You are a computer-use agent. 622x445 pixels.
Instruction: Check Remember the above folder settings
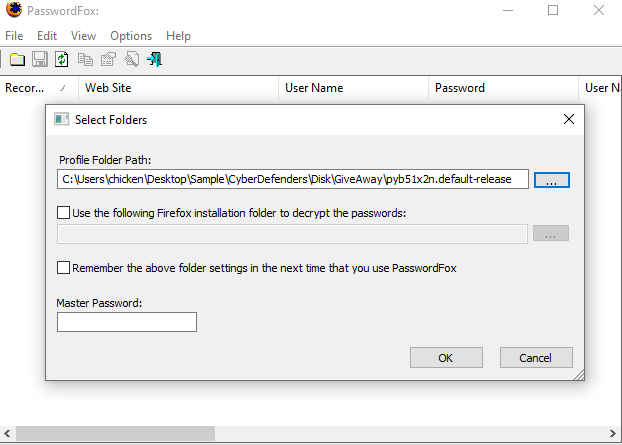coord(65,268)
